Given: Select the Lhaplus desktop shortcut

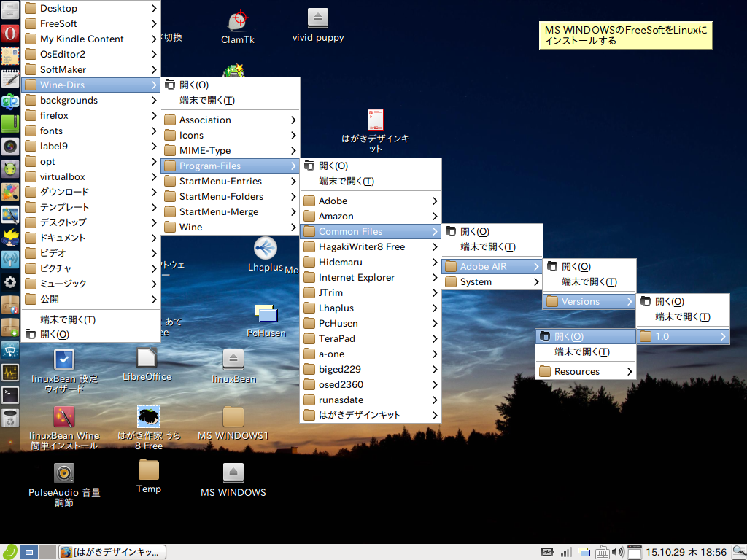Looking at the screenshot, I should [266, 254].
